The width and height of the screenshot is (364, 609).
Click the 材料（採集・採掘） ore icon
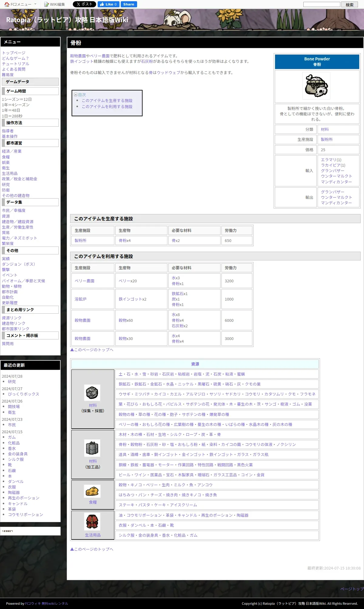coord(92,393)
